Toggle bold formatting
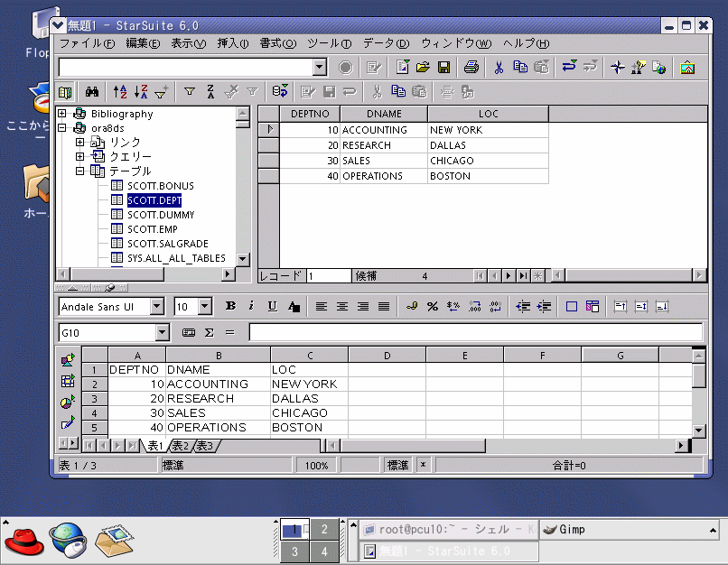The height and width of the screenshot is (565, 728). (x=230, y=306)
